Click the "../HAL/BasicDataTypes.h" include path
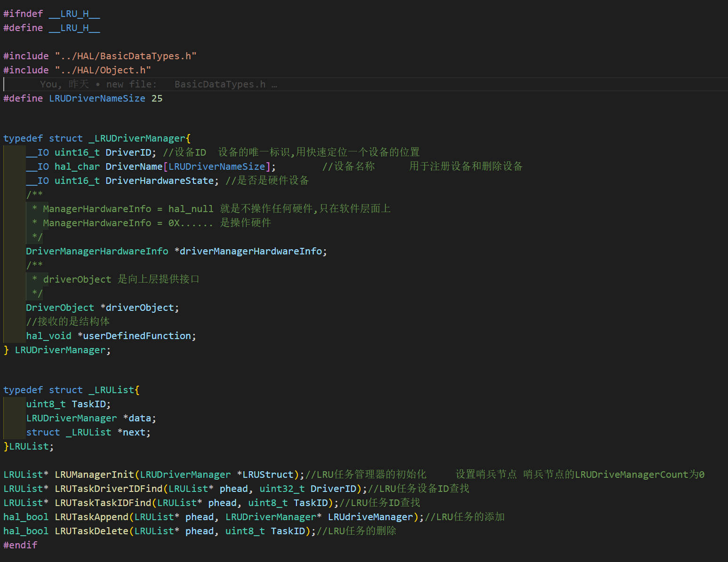728x562 pixels. tap(126, 56)
